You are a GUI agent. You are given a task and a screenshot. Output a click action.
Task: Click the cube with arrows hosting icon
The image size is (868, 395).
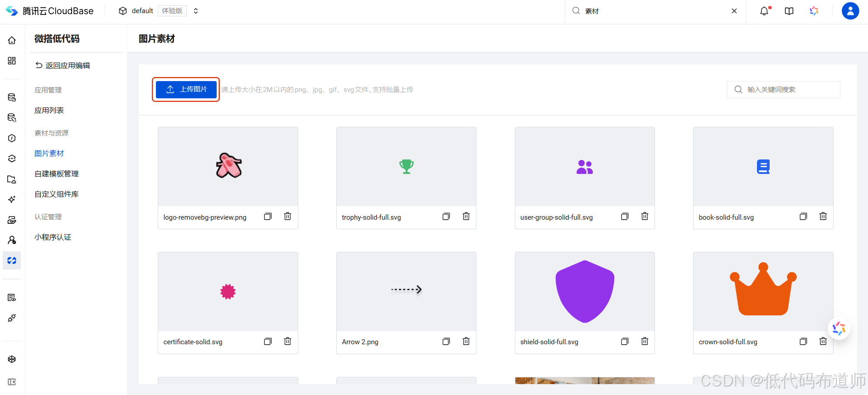pos(12,159)
